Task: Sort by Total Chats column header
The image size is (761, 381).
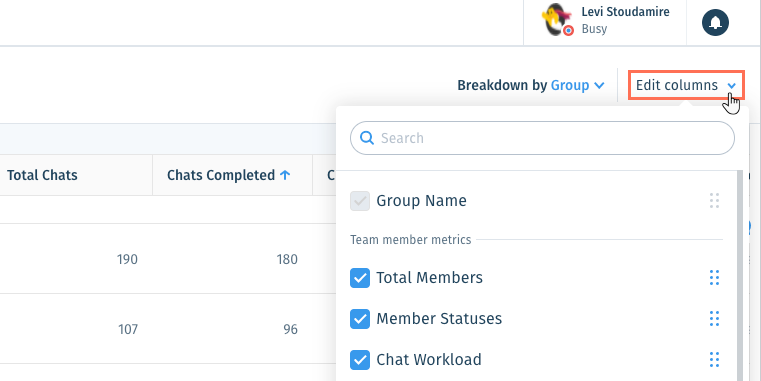Action: [42, 175]
